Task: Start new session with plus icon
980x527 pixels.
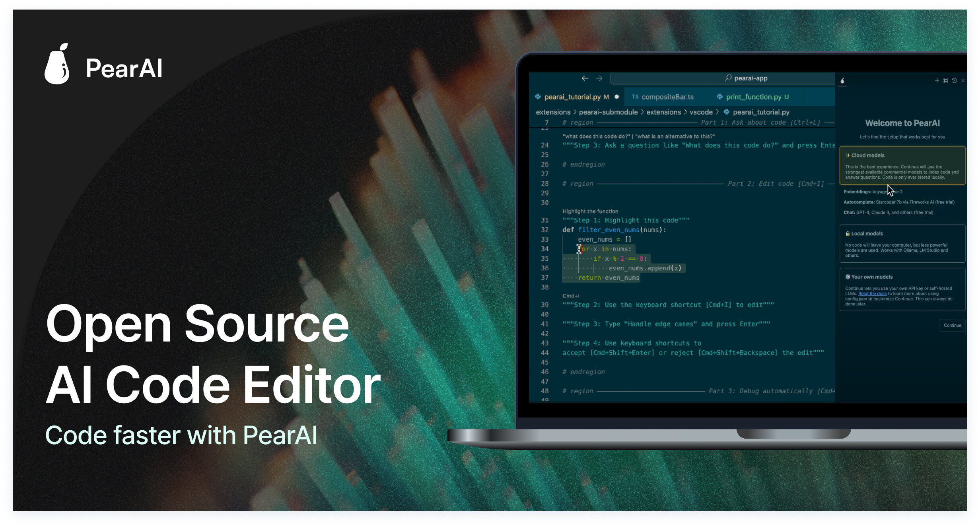Action: coord(937,80)
